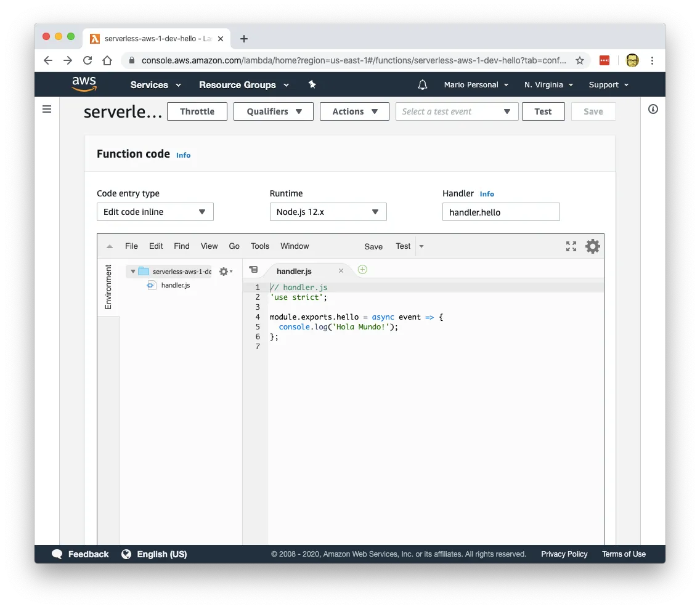This screenshot has width=700, height=609.
Task: Open the editor File menu
Action: [x=131, y=246]
